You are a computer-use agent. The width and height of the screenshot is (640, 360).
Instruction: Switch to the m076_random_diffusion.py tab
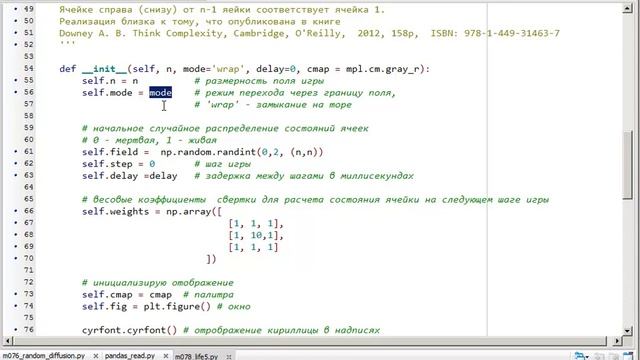(x=44, y=356)
